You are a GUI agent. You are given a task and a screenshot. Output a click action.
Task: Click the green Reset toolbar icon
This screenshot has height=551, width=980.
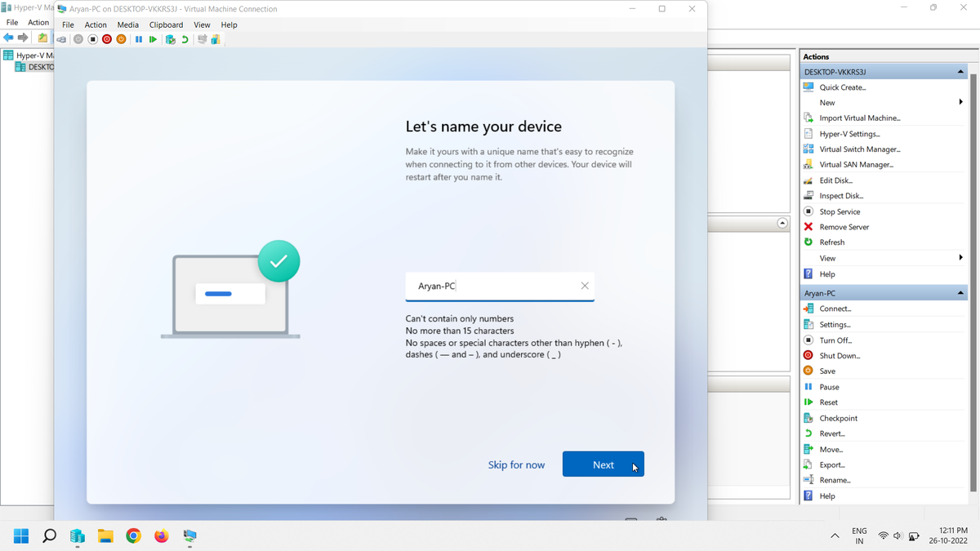[x=153, y=39]
